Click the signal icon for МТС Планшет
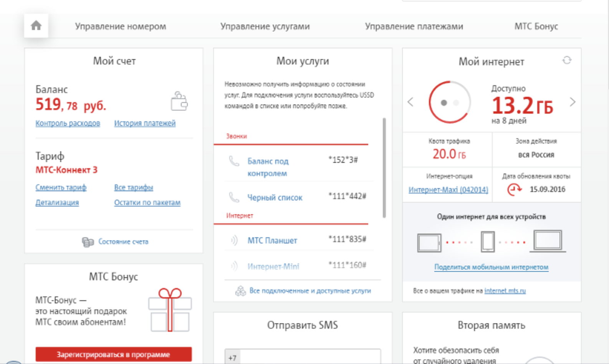 [x=234, y=240]
